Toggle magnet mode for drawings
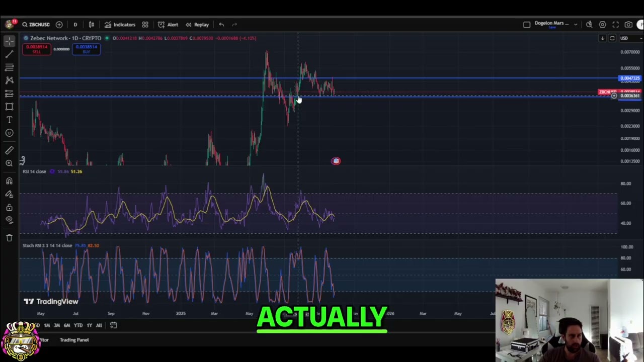The height and width of the screenshot is (362, 644). tap(9, 181)
